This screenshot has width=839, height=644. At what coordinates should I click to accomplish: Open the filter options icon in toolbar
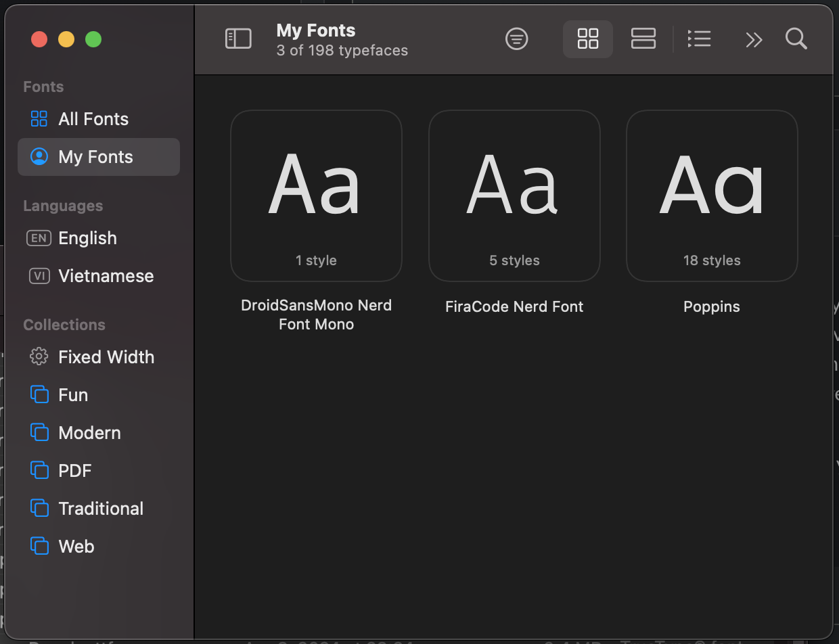click(x=517, y=39)
